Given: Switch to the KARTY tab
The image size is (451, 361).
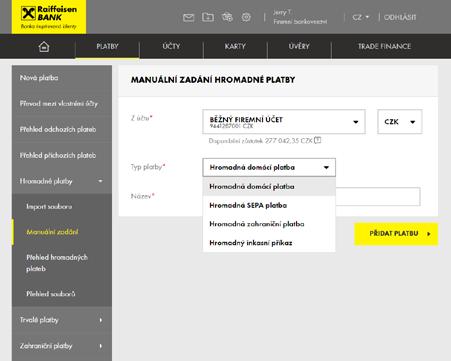Looking at the screenshot, I should click(235, 46).
